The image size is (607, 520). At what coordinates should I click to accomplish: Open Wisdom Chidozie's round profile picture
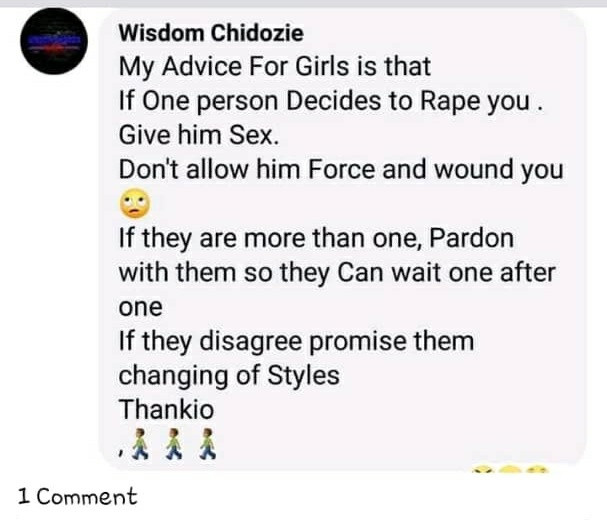click(x=54, y=41)
